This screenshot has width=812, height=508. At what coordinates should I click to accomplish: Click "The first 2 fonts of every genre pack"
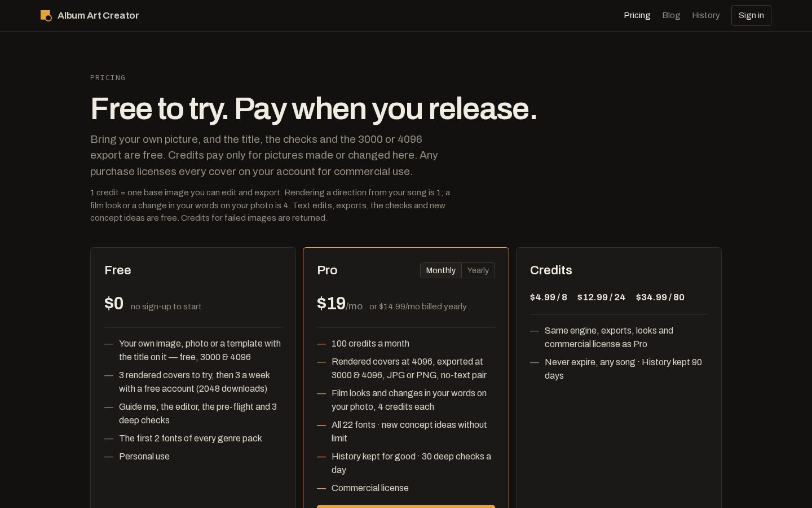click(191, 439)
